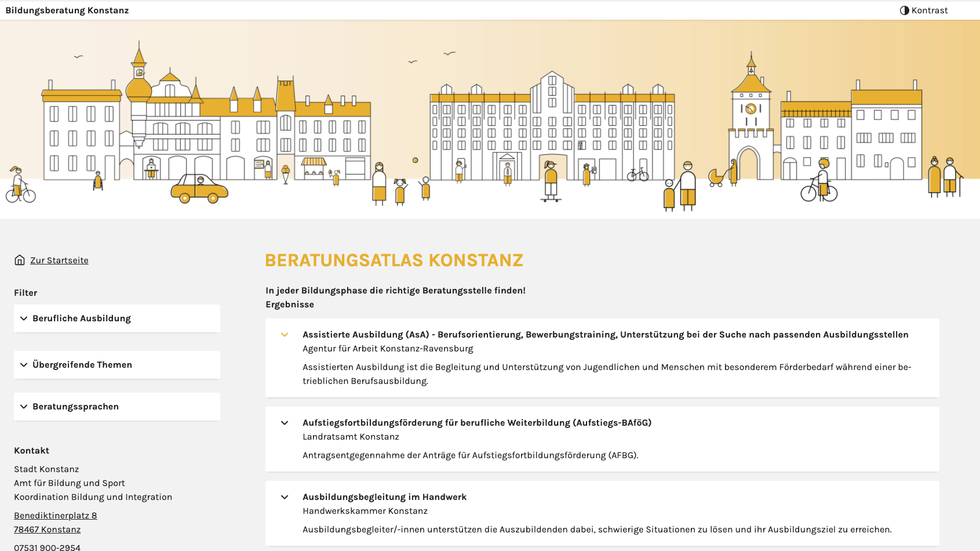Click chevron icon next to Übergreifende Themen
980x551 pixels.
[24, 365]
